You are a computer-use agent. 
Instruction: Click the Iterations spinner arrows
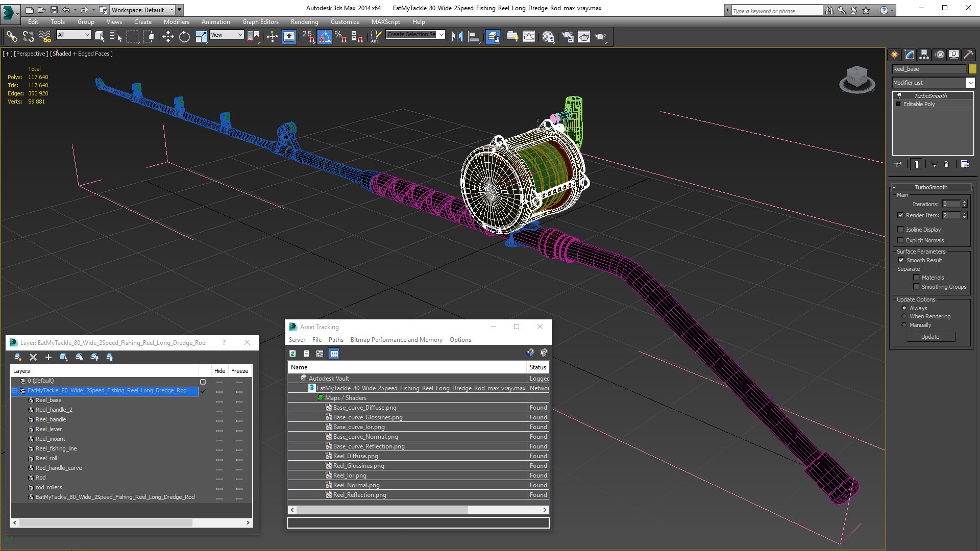(x=964, y=204)
